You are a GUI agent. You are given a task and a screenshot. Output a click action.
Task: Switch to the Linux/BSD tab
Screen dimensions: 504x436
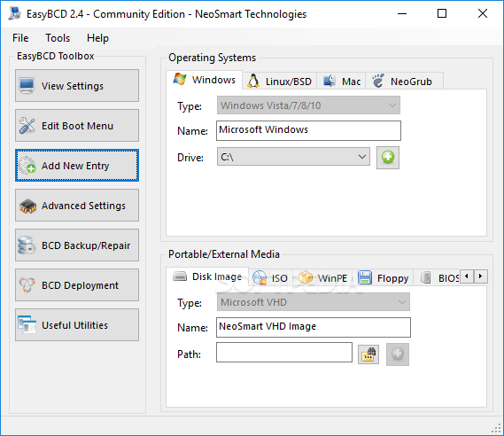(x=279, y=82)
